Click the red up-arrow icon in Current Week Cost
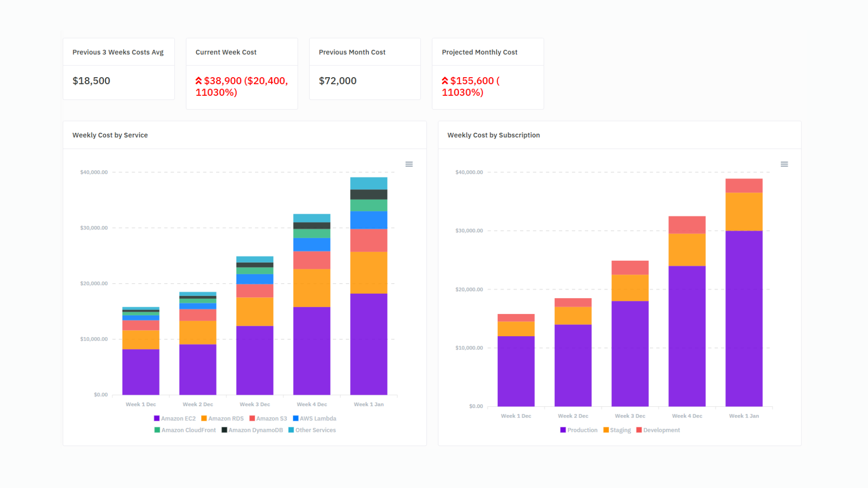The image size is (868, 488). click(198, 81)
